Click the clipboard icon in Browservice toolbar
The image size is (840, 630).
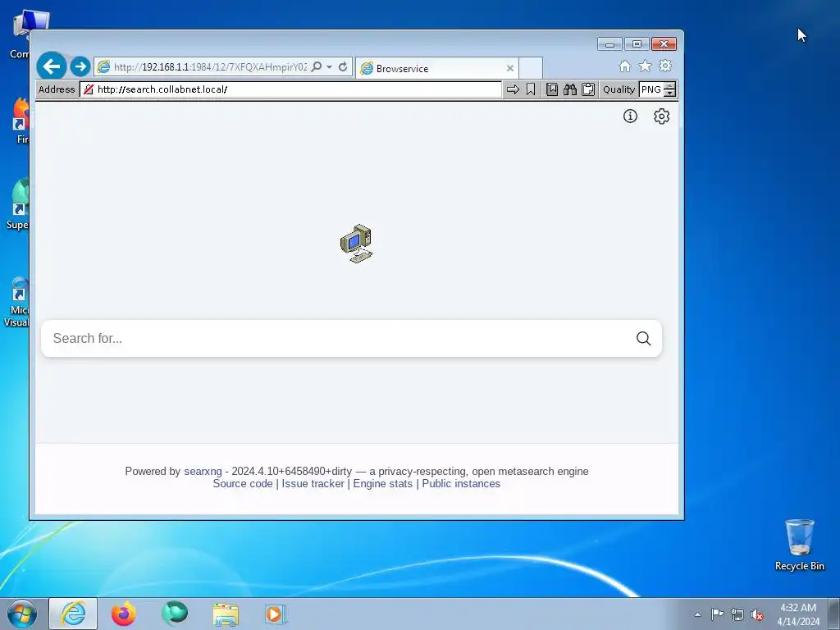[x=587, y=89]
